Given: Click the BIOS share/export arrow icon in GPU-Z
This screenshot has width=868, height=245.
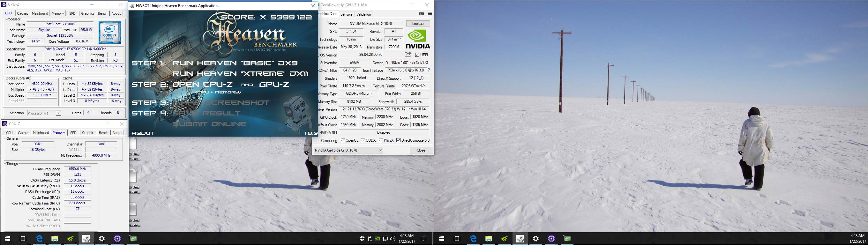Looking at the screenshot, I should tap(408, 55).
